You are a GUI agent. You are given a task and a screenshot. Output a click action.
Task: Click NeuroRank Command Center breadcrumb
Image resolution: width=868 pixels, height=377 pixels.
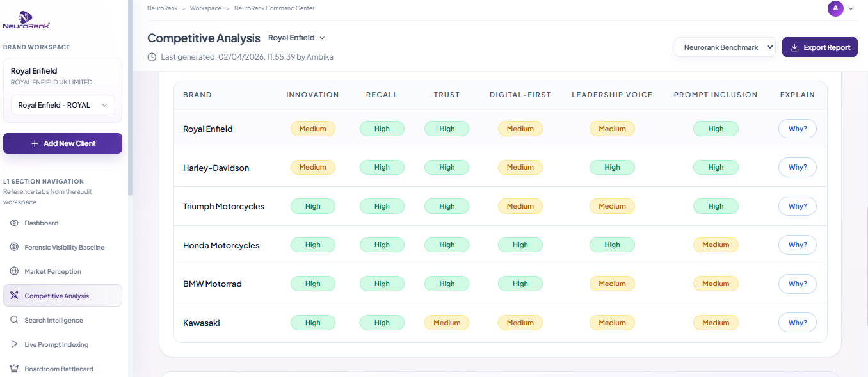[x=275, y=8]
